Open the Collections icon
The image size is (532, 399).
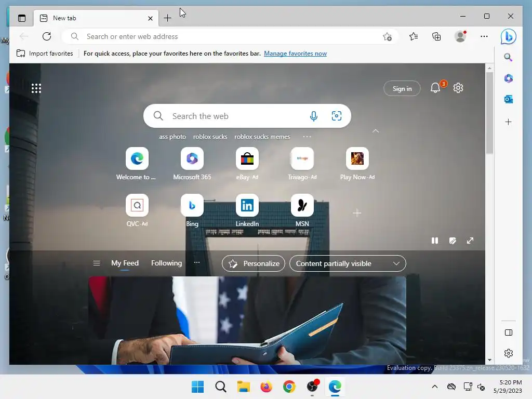tap(436, 36)
